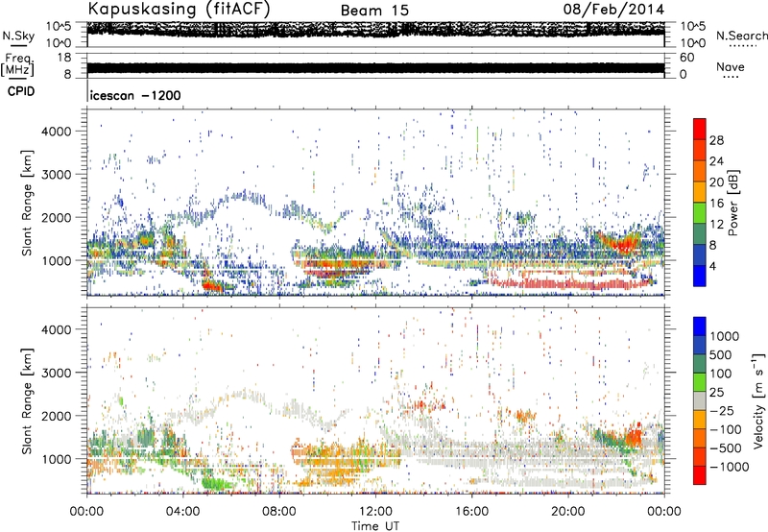Click the velocity panel 'Slant Range [km]' label

[27, 400]
